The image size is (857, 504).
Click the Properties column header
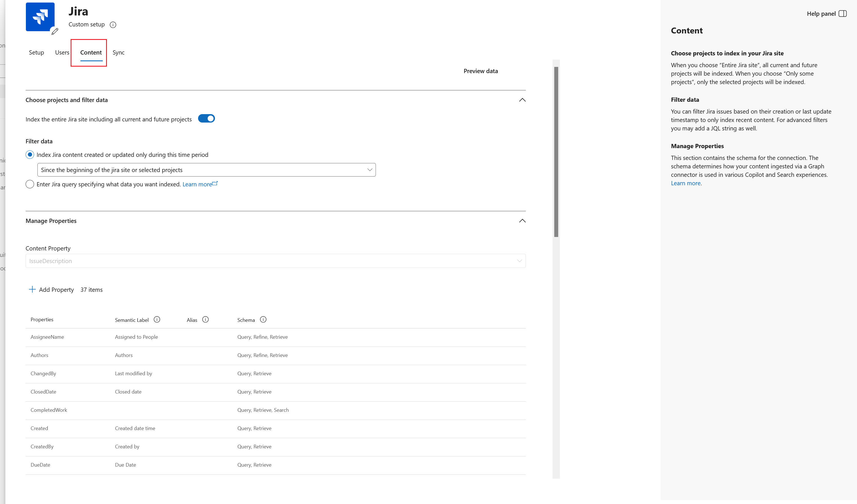point(42,319)
